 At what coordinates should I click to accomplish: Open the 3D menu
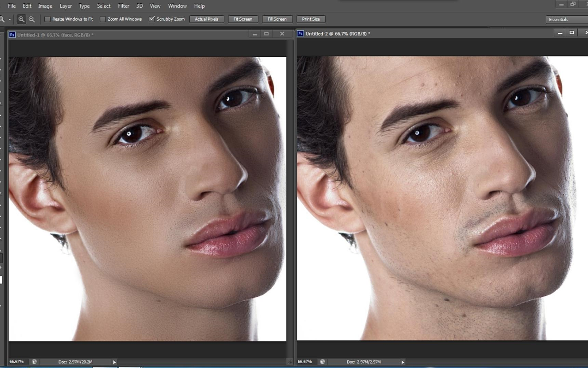pyautogui.click(x=139, y=6)
